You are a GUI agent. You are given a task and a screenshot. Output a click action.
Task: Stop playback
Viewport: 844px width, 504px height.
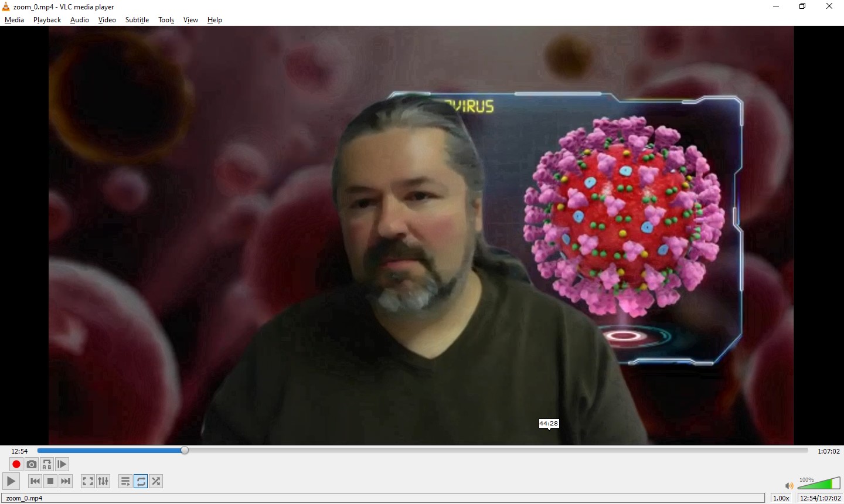click(50, 482)
